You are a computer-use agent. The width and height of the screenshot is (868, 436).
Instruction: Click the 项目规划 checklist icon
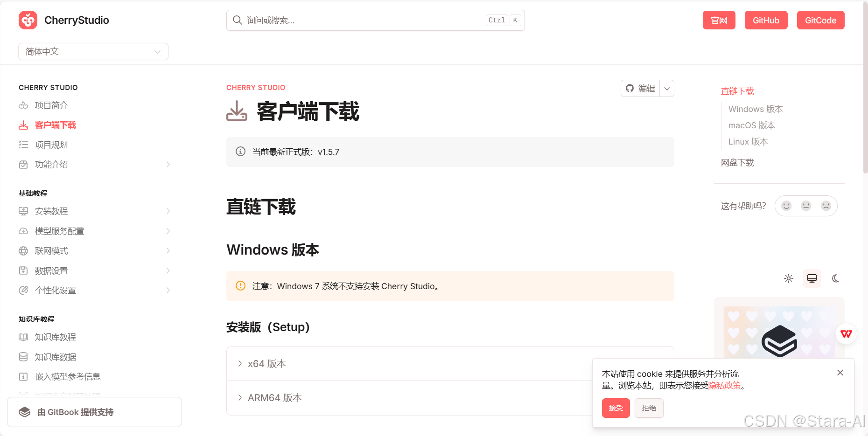click(23, 145)
